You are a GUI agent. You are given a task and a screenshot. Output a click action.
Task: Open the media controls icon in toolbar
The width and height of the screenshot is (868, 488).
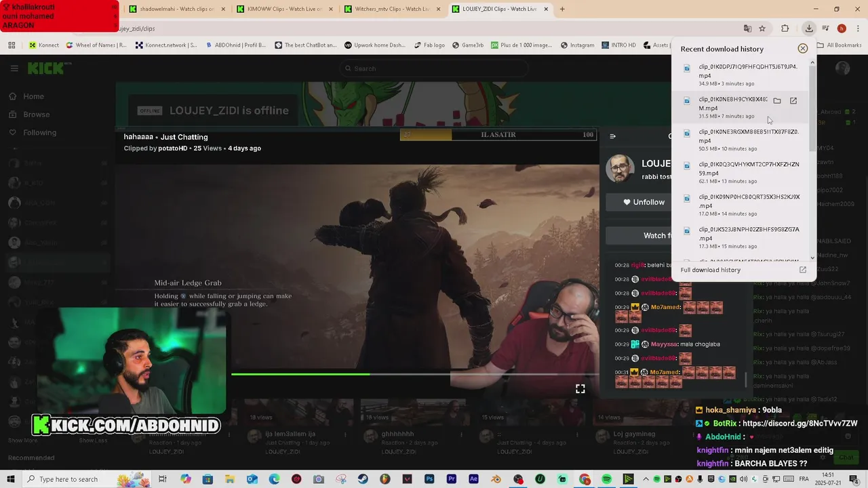pyautogui.click(x=826, y=28)
